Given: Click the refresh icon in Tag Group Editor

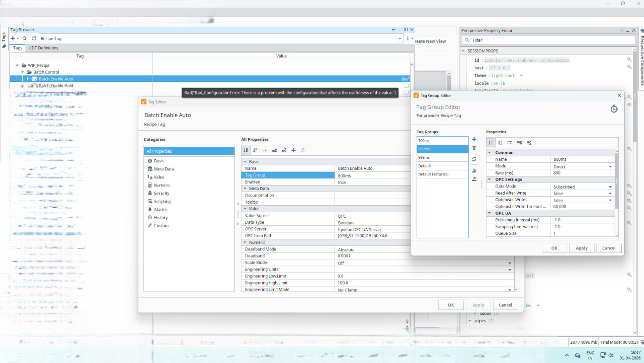Looking at the screenshot, I should tap(474, 159).
